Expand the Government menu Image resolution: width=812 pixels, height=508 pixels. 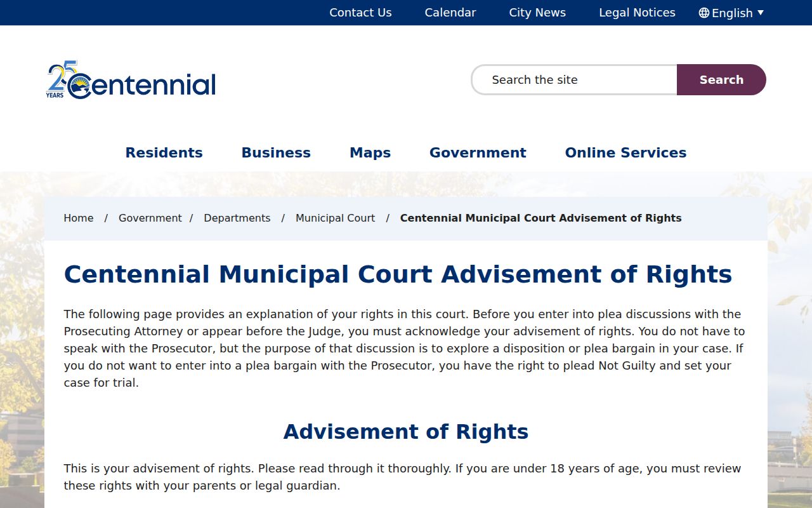click(x=478, y=153)
